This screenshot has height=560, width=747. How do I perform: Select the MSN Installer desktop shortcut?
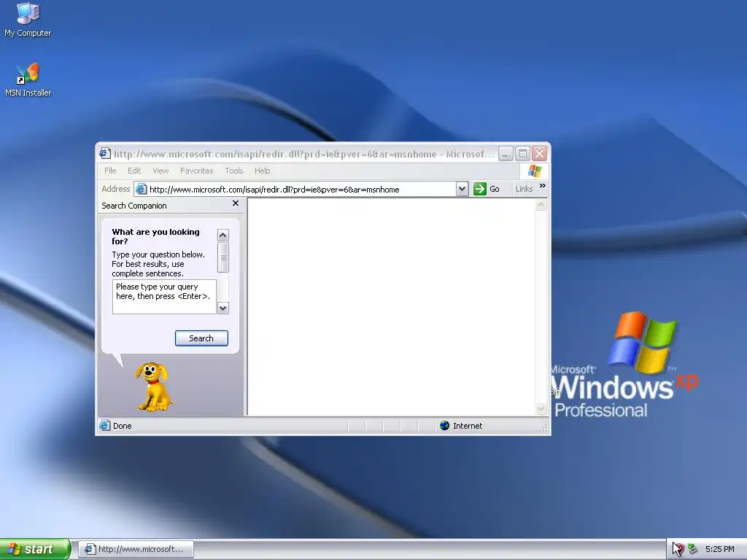[x=28, y=80]
